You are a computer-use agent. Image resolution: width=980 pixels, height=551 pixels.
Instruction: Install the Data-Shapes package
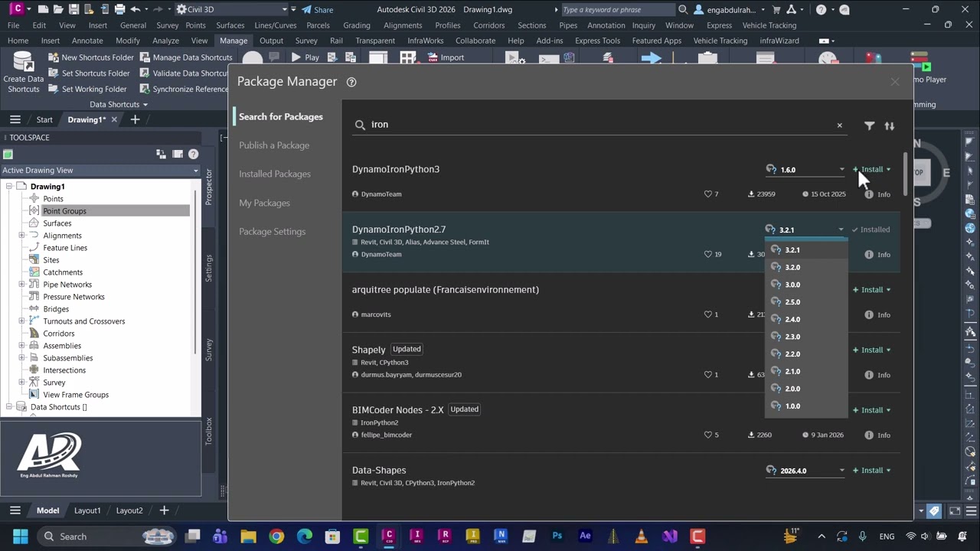tap(868, 471)
